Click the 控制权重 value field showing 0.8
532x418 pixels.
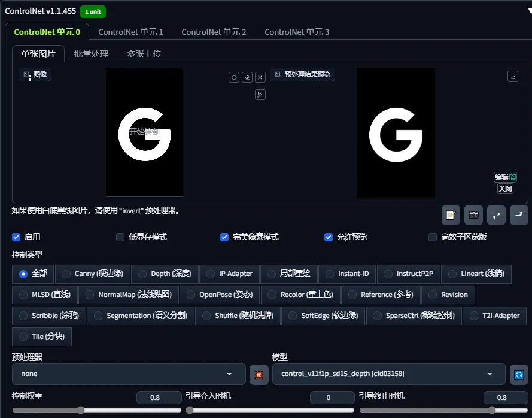(159, 397)
